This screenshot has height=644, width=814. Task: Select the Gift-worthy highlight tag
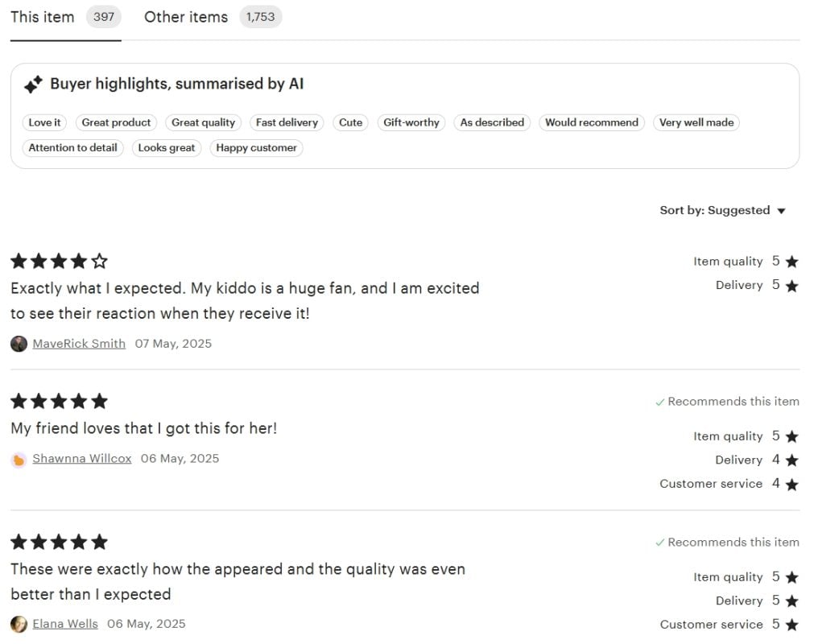(x=411, y=122)
